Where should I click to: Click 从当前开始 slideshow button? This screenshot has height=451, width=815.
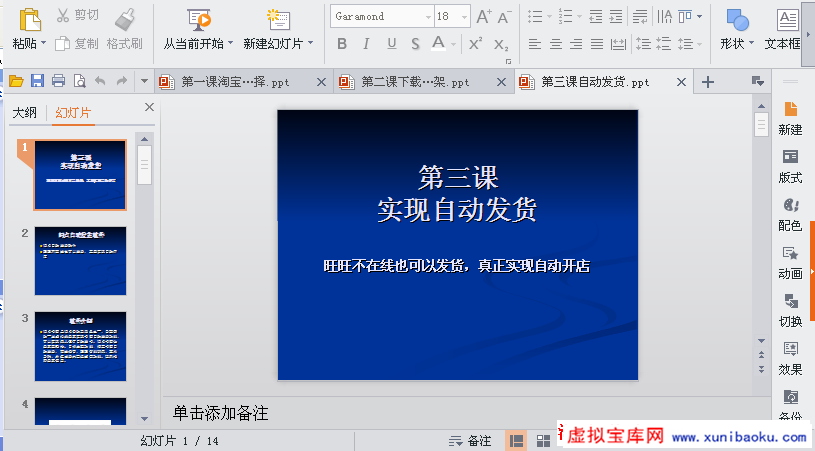199,28
